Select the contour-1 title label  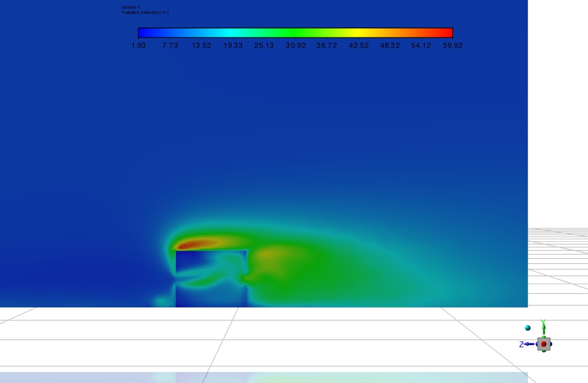click(x=131, y=7)
